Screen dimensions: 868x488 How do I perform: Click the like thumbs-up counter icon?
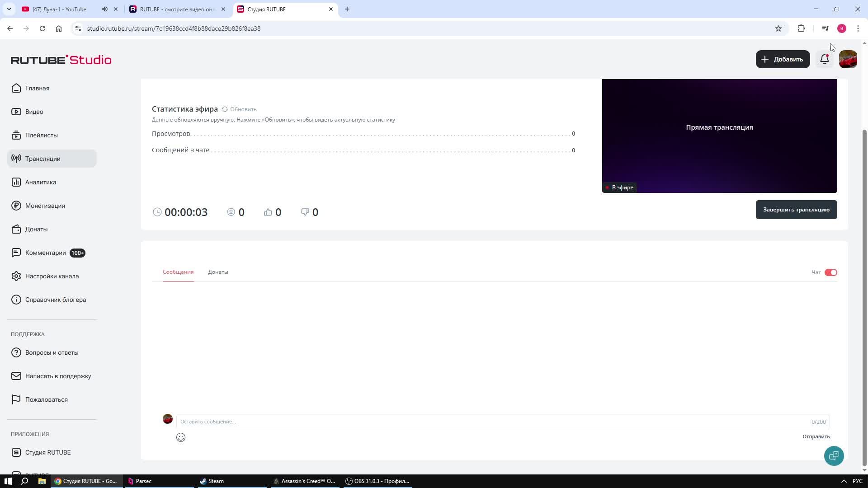268,212
